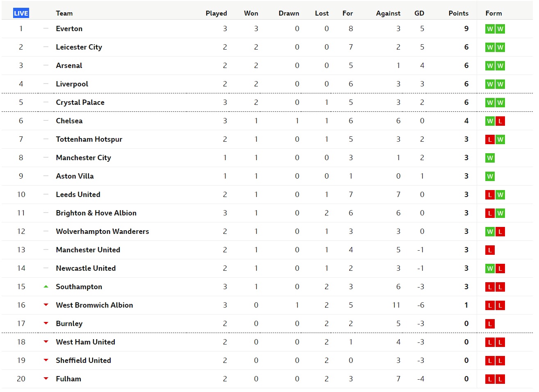Open the Crystal Palace team link
539x392 pixels.
pos(80,102)
